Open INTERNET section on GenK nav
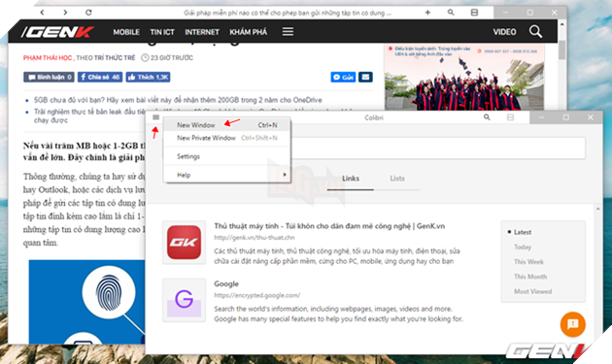 [202, 32]
